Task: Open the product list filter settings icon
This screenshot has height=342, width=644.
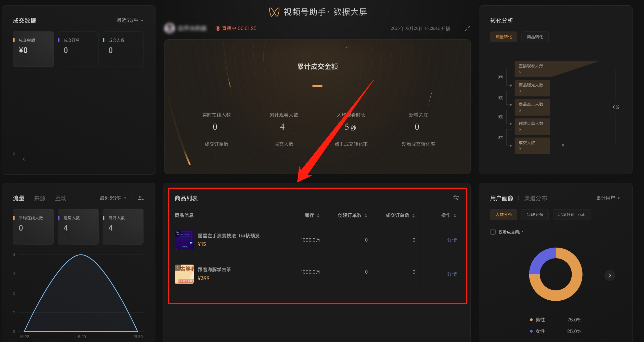Action: pos(456,198)
